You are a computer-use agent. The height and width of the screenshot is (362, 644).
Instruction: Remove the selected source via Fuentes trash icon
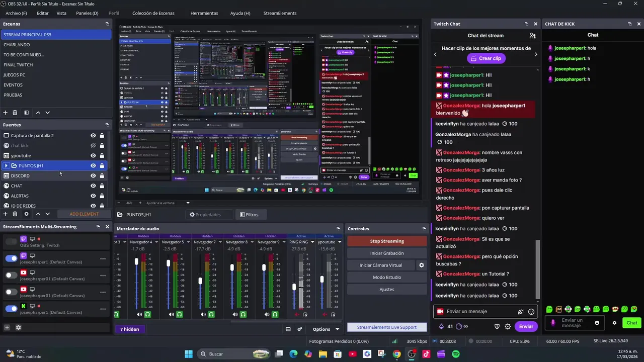point(15,214)
